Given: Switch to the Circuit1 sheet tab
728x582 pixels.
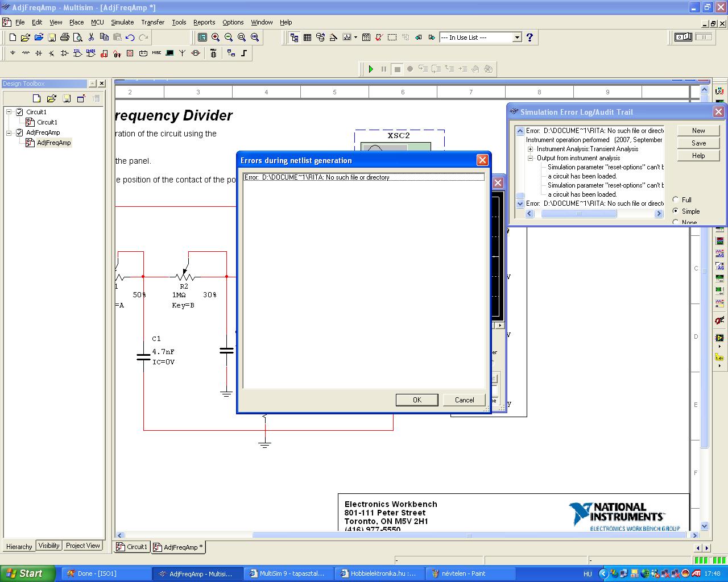Looking at the screenshot, I should (132, 547).
